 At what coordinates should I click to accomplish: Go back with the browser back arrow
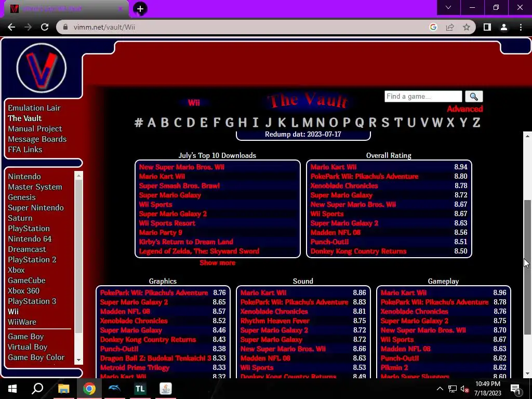pos(11,27)
